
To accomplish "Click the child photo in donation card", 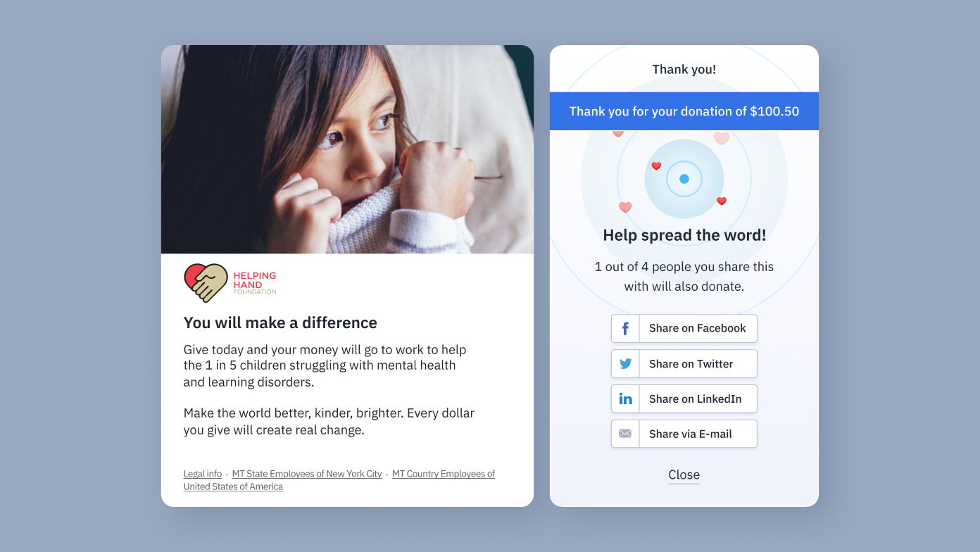I will click(347, 149).
